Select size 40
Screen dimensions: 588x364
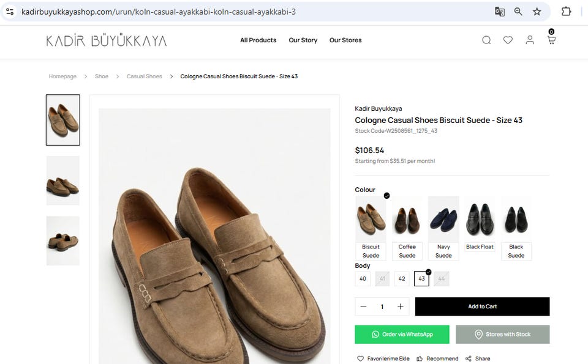[x=363, y=279]
